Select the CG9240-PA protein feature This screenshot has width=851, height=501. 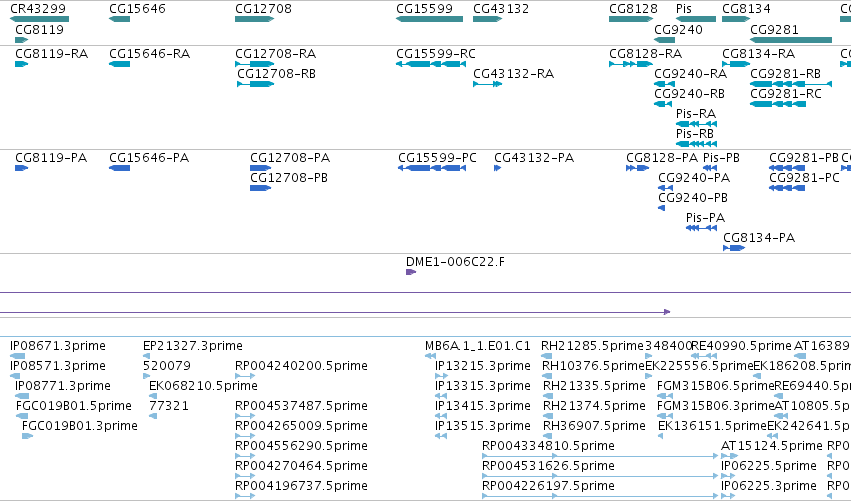point(665,188)
